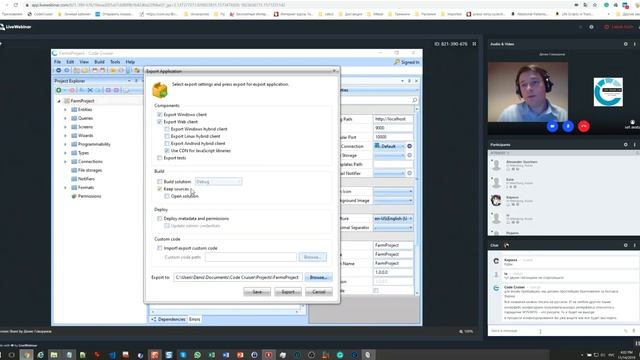Screen dimensions: 640x360
Task: Open the Audio & Video panel's more-options dots
Action: (634, 44)
